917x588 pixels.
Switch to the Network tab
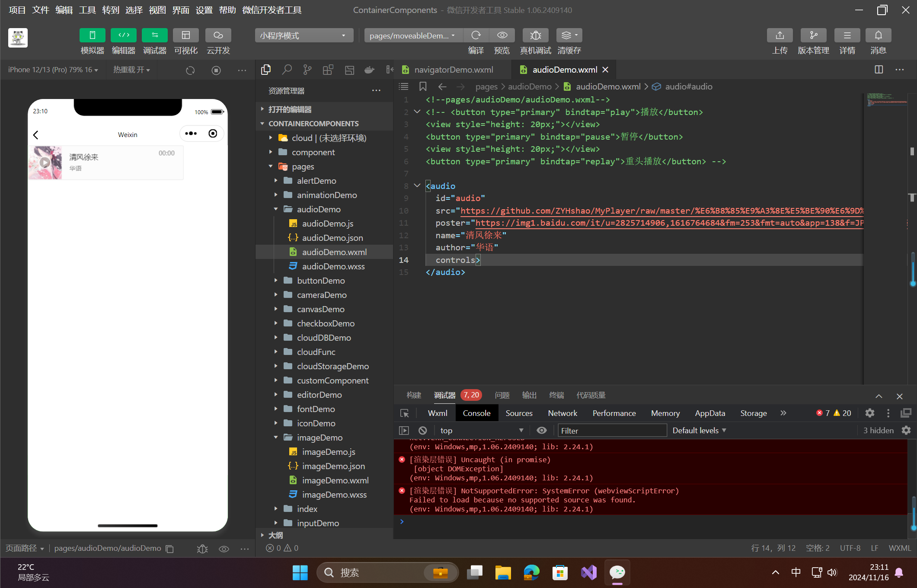tap(562, 413)
